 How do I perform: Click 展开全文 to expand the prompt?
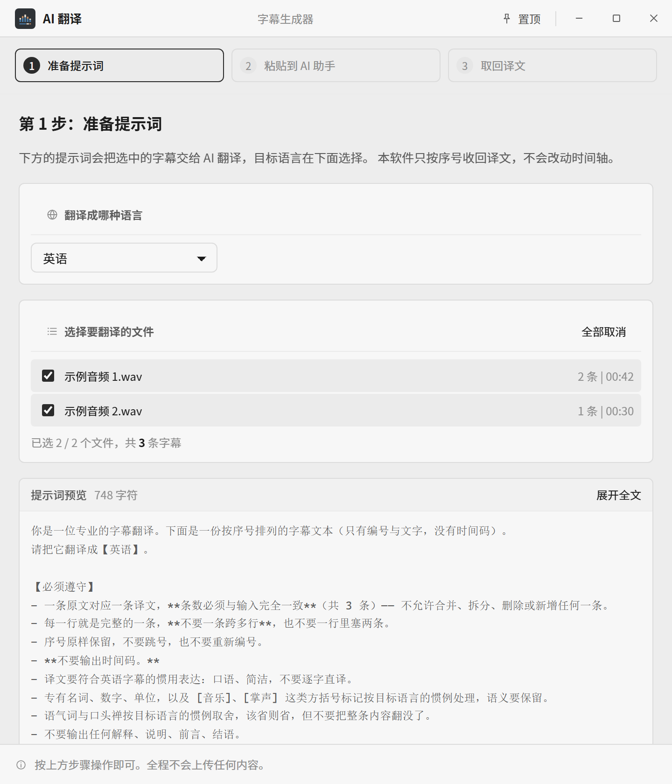point(618,495)
